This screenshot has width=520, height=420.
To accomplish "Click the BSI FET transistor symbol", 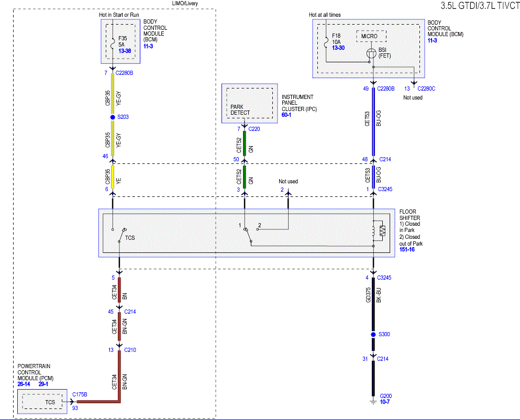I will (371, 53).
